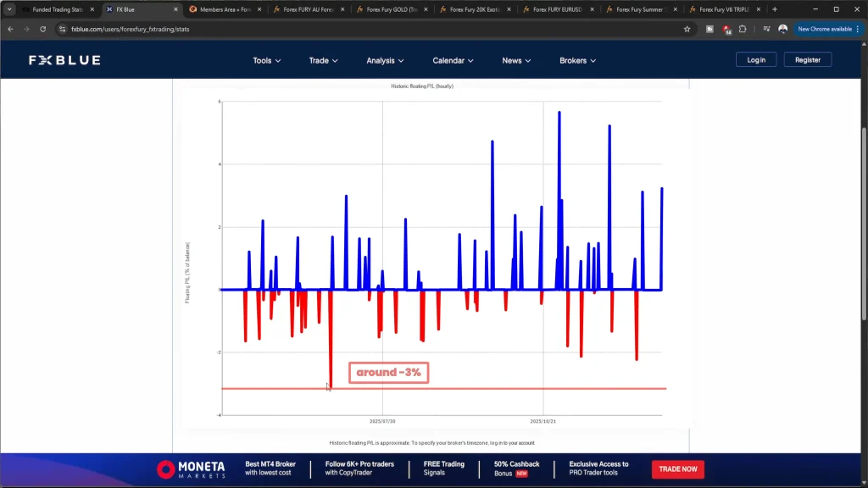The width and height of the screenshot is (868, 488).
Task: Open the tab search arrow at far left of tab strip
Action: click(x=9, y=9)
